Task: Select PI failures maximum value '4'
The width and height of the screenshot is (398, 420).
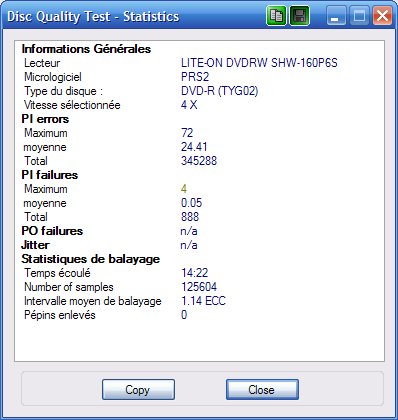Action: (x=184, y=189)
